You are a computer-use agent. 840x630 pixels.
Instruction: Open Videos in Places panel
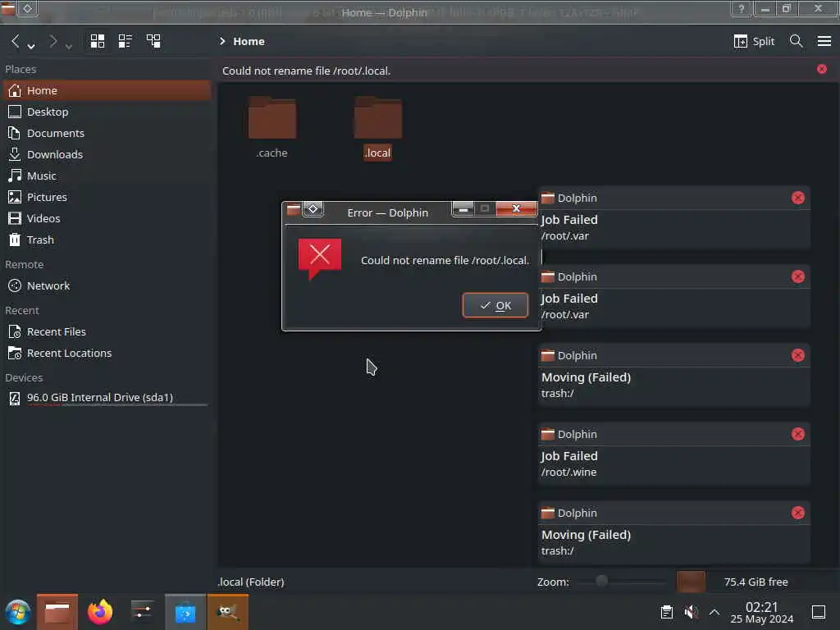(x=107, y=218)
